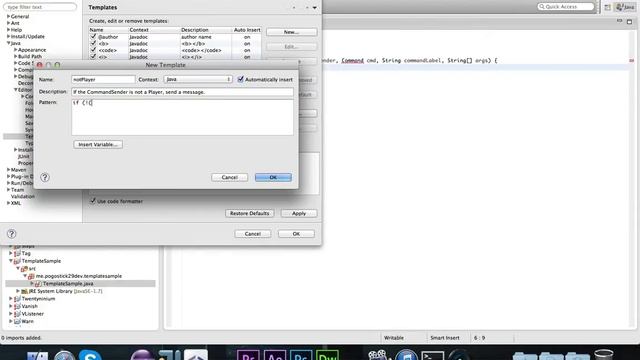
Task: Click the Description text field
Action: click(x=182, y=92)
